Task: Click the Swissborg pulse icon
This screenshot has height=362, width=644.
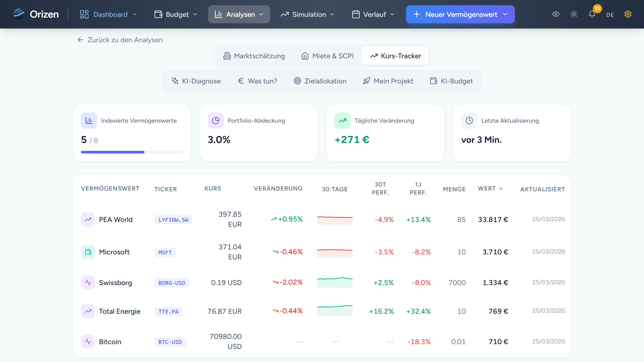Action: tap(88, 283)
